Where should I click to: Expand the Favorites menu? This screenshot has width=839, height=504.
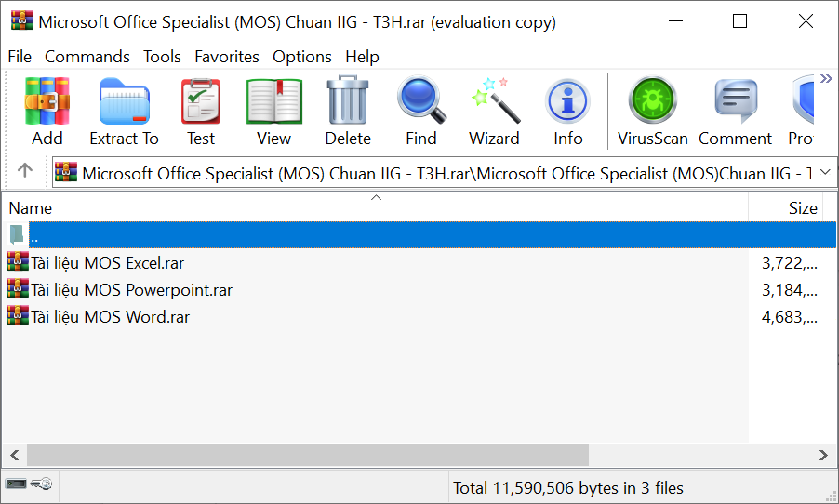227,57
